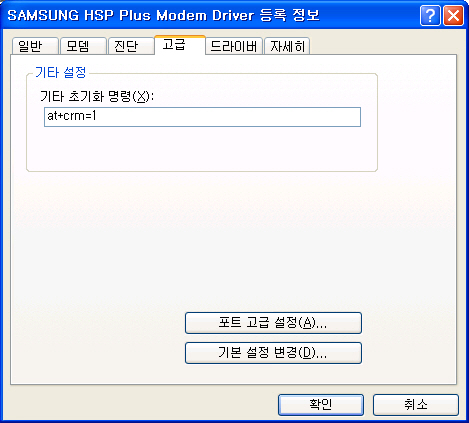Close the Modem Driver properties window
469x423 pixels.
point(453,15)
